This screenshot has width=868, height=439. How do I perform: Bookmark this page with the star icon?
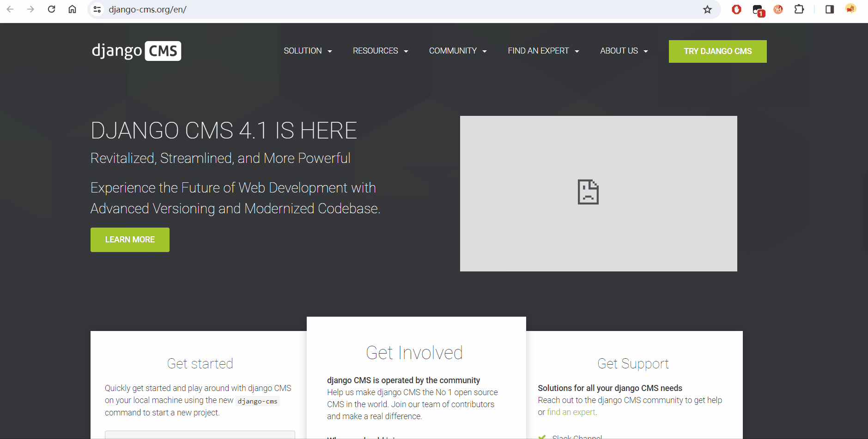(x=707, y=9)
